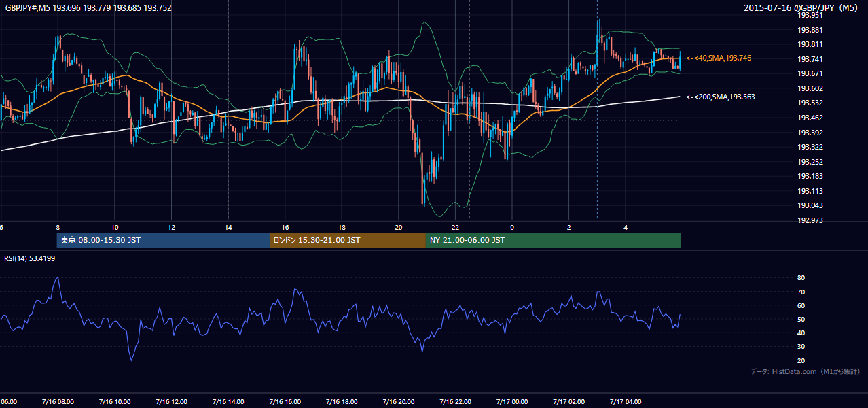Click price level 193.811 on the axis

click(810, 44)
